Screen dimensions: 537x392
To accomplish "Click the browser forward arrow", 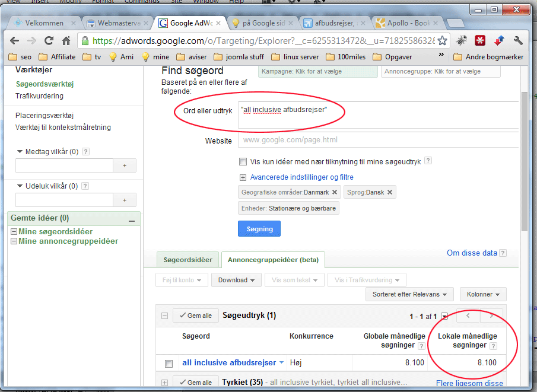I will tap(31, 41).
